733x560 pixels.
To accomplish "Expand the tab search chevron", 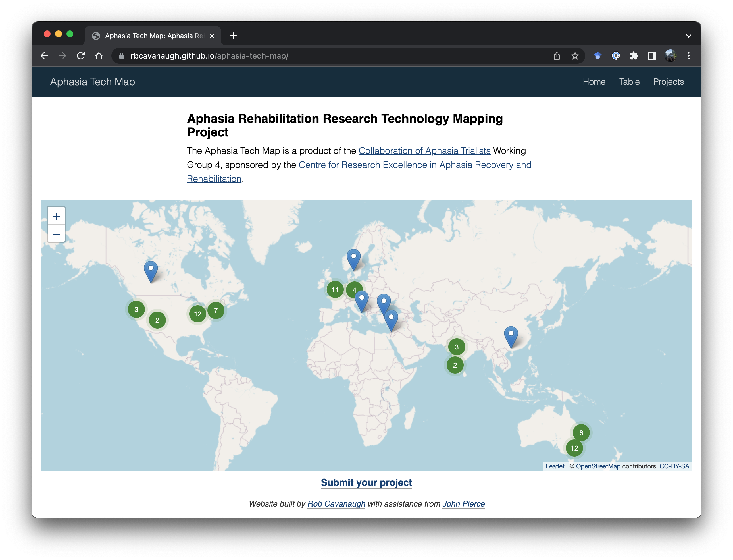I will click(x=688, y=36).
